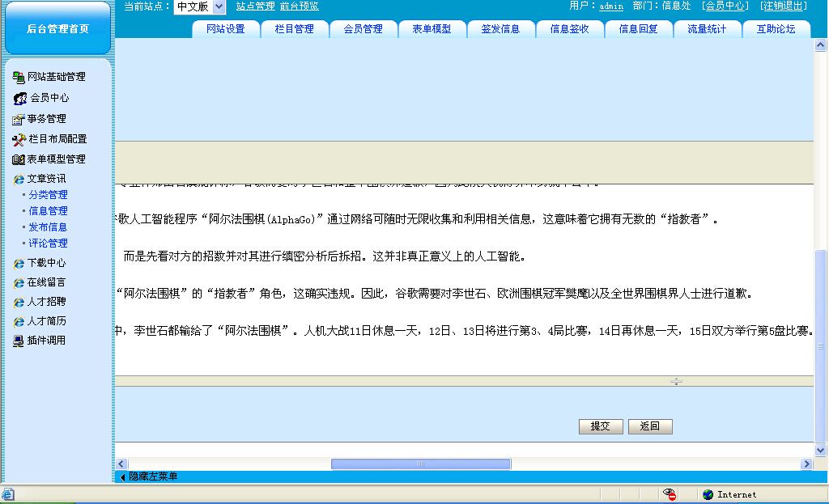829x504 pixels.
Task: Click the 表单模型管理 book icon
Action: 19,159
